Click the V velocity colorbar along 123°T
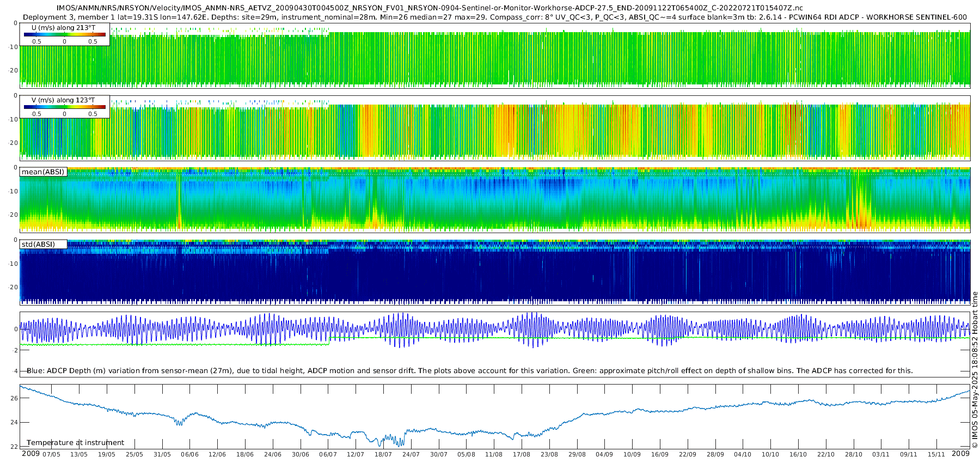980x463 pixels. pos(64,107)
